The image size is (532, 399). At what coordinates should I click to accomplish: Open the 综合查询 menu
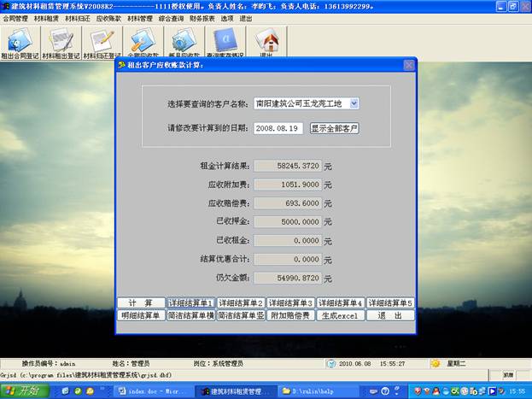click(x=171, y=18)
